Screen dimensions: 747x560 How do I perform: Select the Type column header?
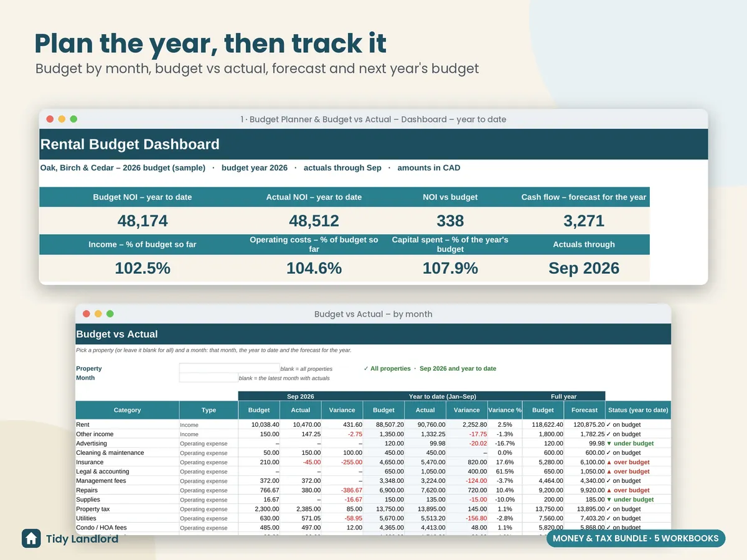click(209, 410)
